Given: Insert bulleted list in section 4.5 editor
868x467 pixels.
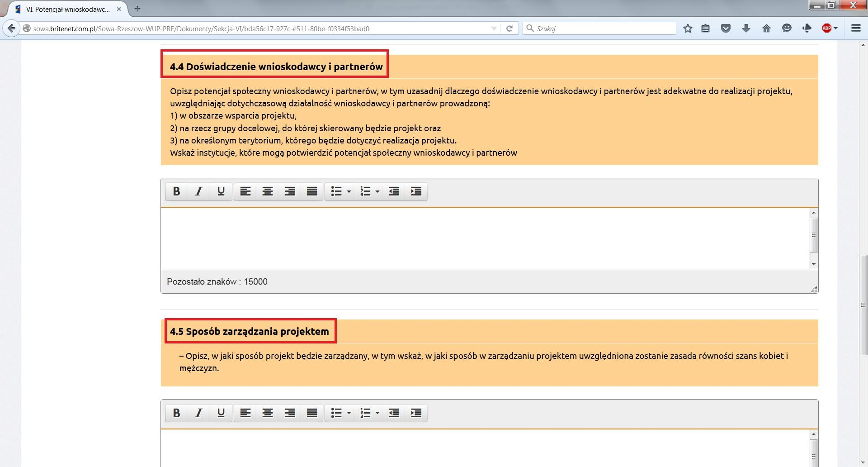Looking at the screenshot, I should tap(336, 413).
